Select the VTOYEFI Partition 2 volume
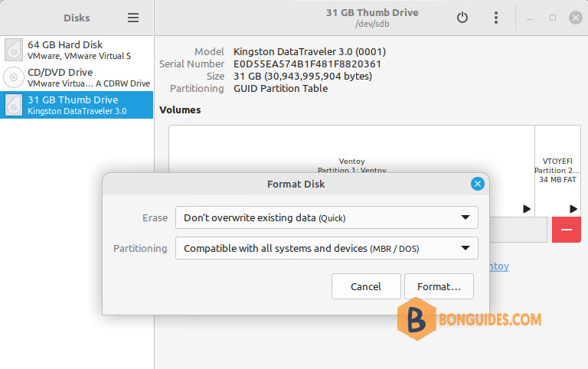 [x=557, y=171]
